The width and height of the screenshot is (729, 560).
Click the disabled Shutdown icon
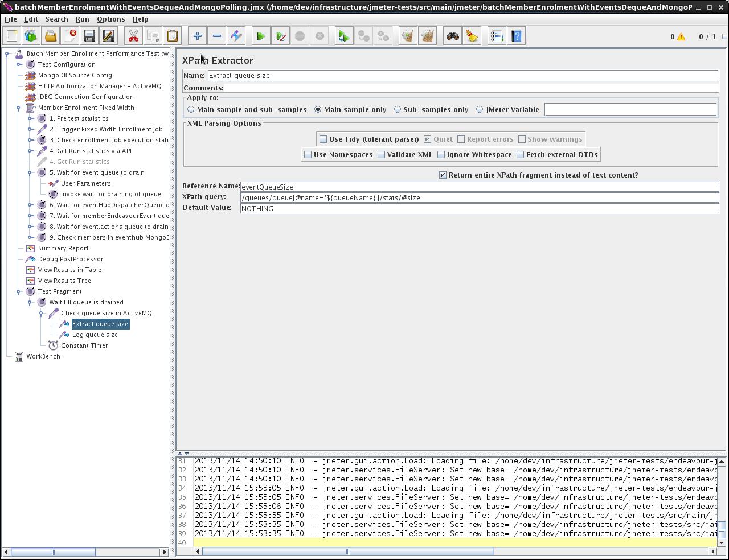[x=319, y=36]
